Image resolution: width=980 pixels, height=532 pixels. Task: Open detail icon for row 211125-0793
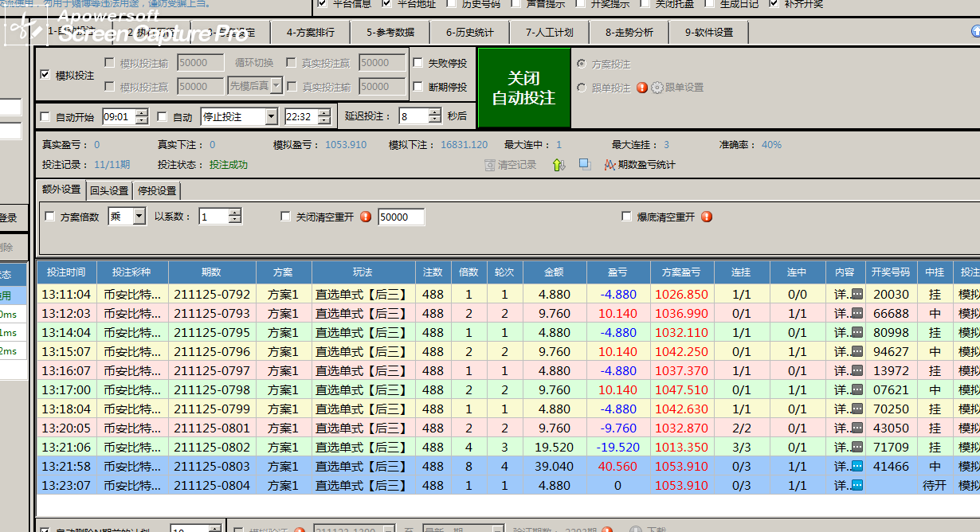[857, 313]
